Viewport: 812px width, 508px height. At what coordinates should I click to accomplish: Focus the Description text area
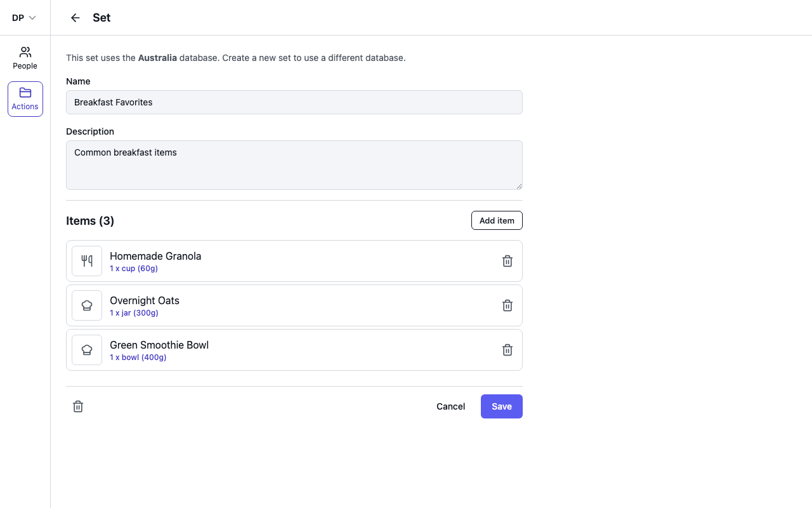[x=294, y=165]
